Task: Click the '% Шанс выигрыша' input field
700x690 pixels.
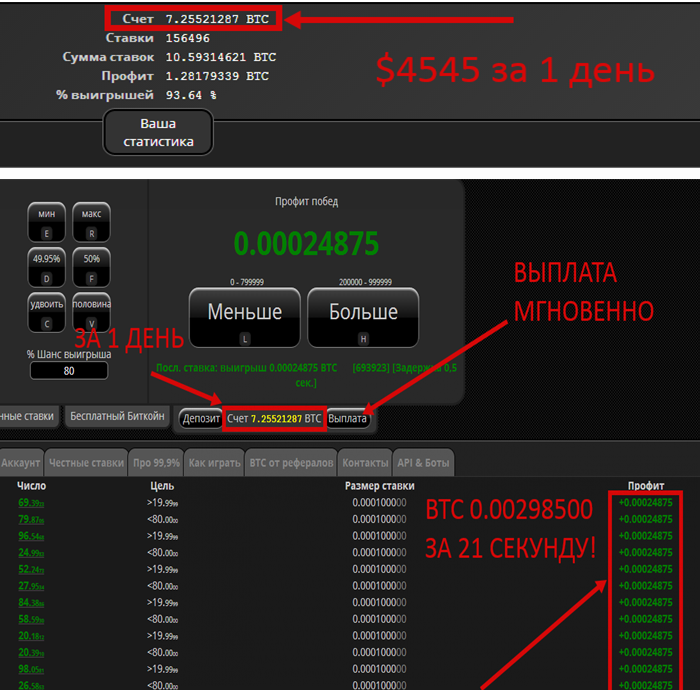Action: pyautogui.click(x=69, y=371)
